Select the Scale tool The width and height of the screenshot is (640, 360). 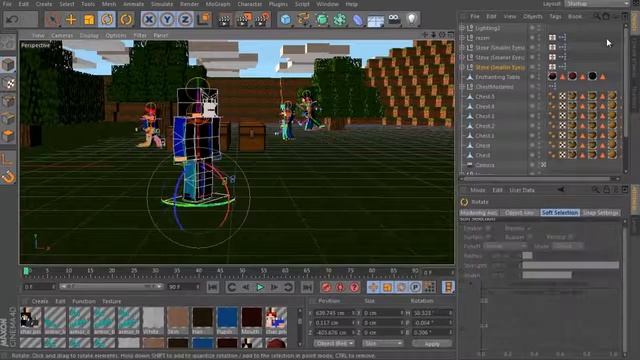[89, 19]
